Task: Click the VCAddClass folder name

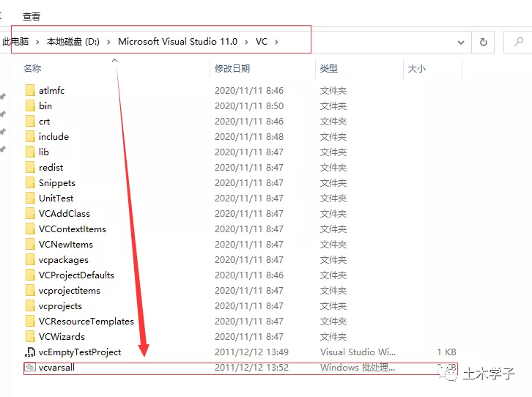Action: (64, 214)
